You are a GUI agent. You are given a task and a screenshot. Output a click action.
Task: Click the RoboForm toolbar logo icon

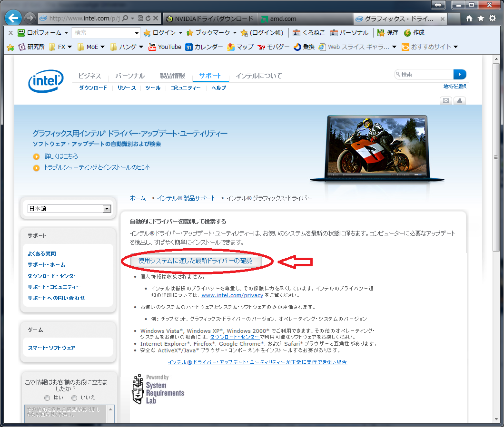(21, 32)
